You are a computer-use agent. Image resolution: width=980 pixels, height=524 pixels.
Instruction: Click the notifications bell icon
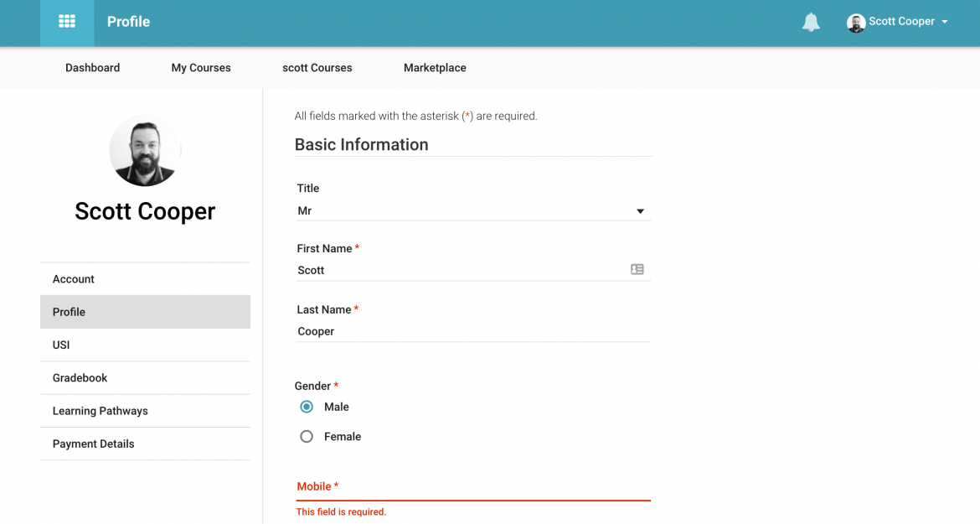pyautogui.click(x=811, y=23)
